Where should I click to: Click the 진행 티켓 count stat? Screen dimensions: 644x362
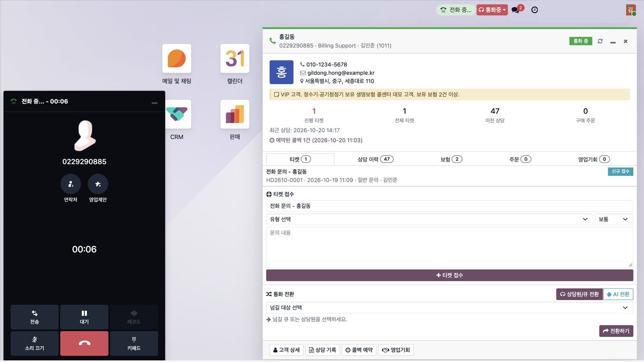pyautogui.click(x=314, y=115)
